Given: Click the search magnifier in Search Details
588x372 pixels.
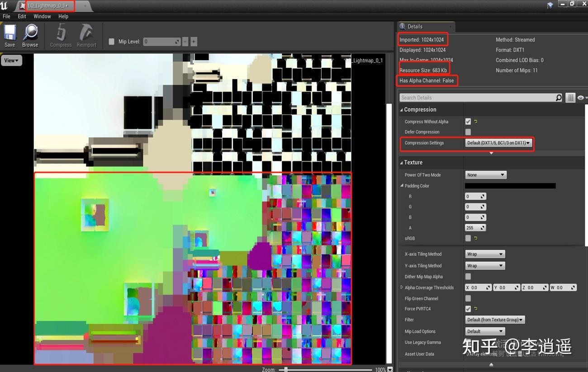Looking at the screenshot, I should click(x=559, y=97).
